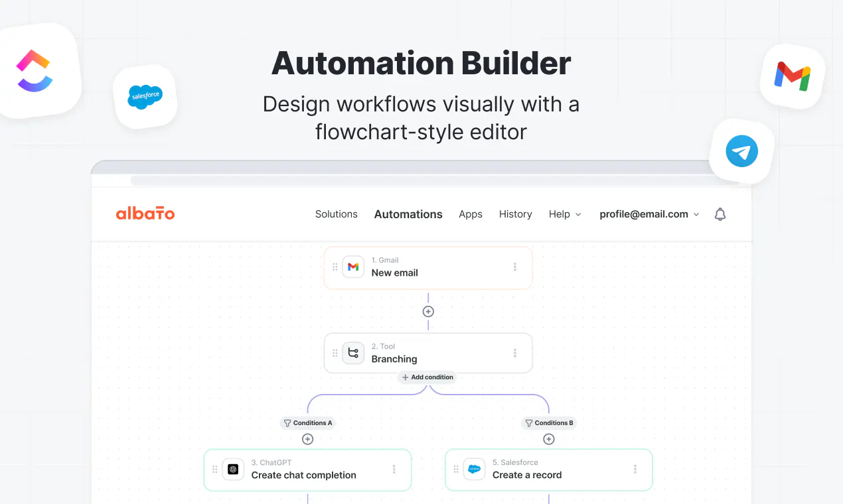The width and height of the screenshot is (843, 504).
Task: Grab the drag handle of the Branching step
Action: (335, 353)
